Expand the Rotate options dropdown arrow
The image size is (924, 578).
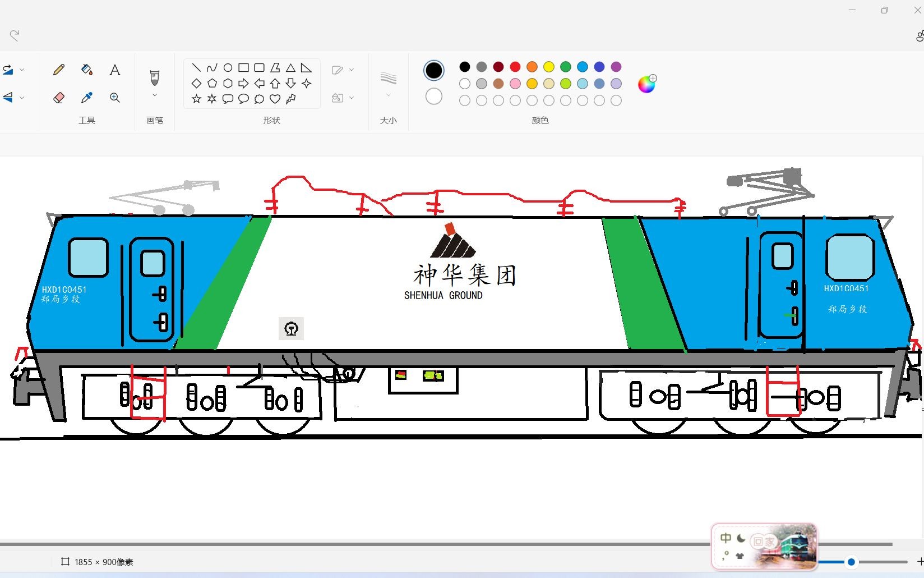click(22, 70)
